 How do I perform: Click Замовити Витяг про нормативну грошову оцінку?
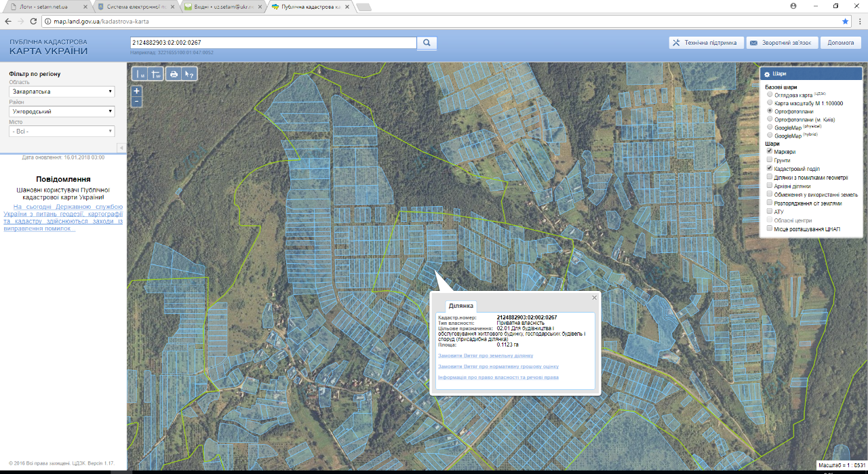point(498,366)
